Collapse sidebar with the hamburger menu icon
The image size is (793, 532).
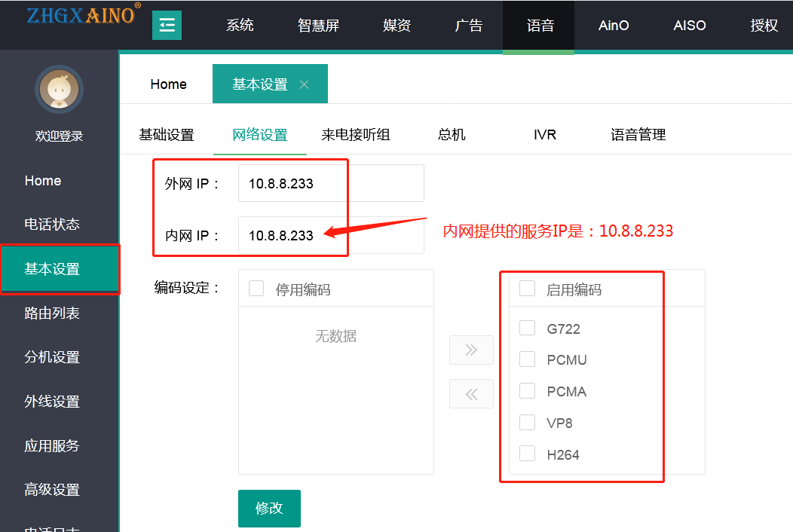(167, 26)
